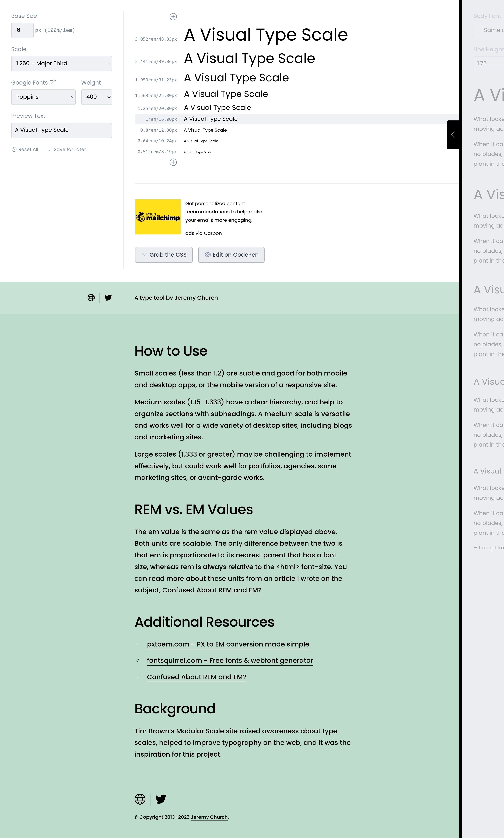Open the Poppins font dropdown
Screen dimensions: 504x838
[x=43, y=97]
